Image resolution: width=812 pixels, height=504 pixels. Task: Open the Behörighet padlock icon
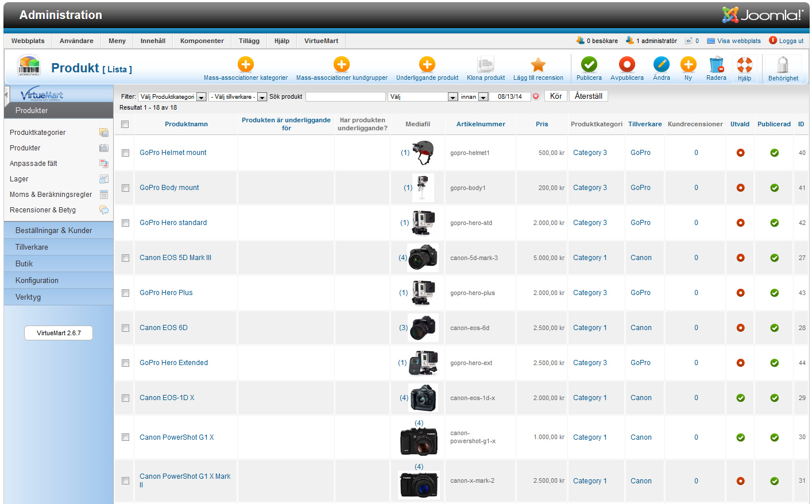tap(783, 64)
